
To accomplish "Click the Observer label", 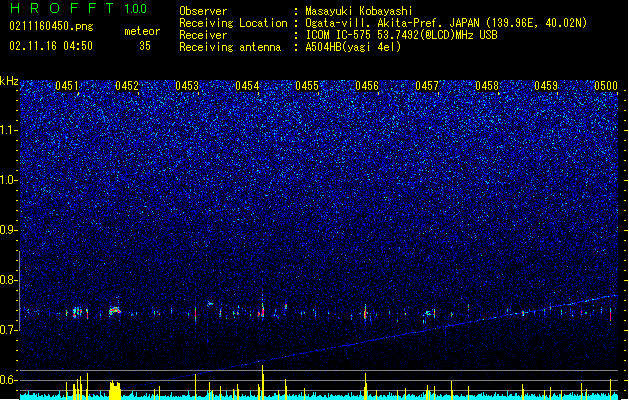I will tap(203, 11).
